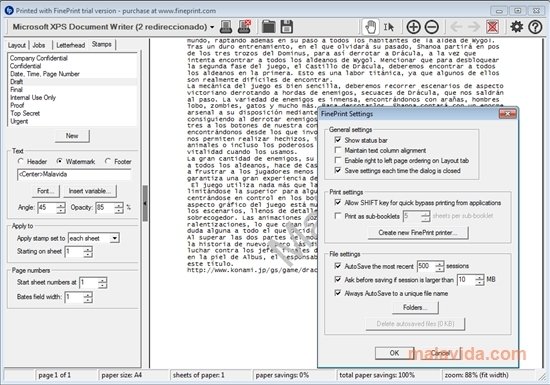Select 'Internal Use Only' stamp
Viewport: 550px width, 385px height.
coord(33,97)
